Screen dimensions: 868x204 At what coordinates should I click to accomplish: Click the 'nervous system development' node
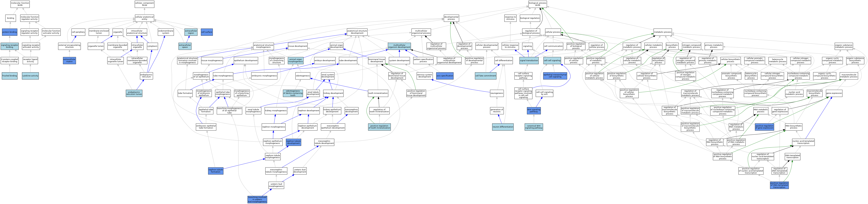[x=424, y=76]
